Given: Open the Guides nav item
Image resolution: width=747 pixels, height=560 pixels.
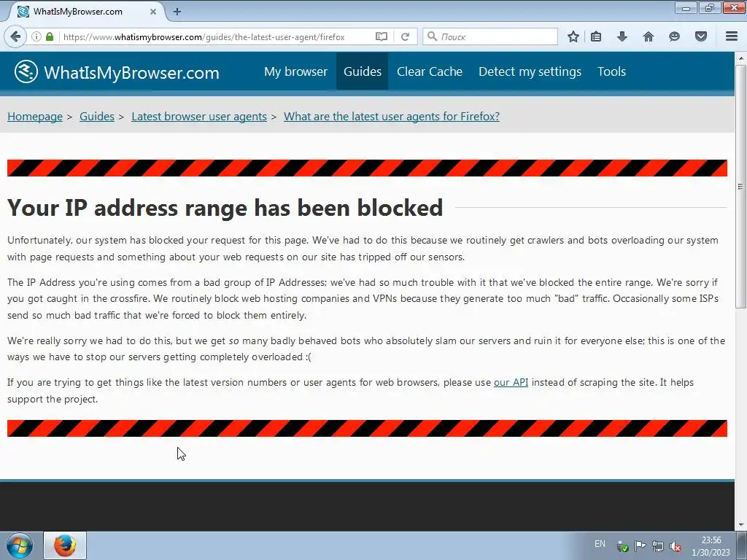Looking at the screenshot, I should coord(362,71).
